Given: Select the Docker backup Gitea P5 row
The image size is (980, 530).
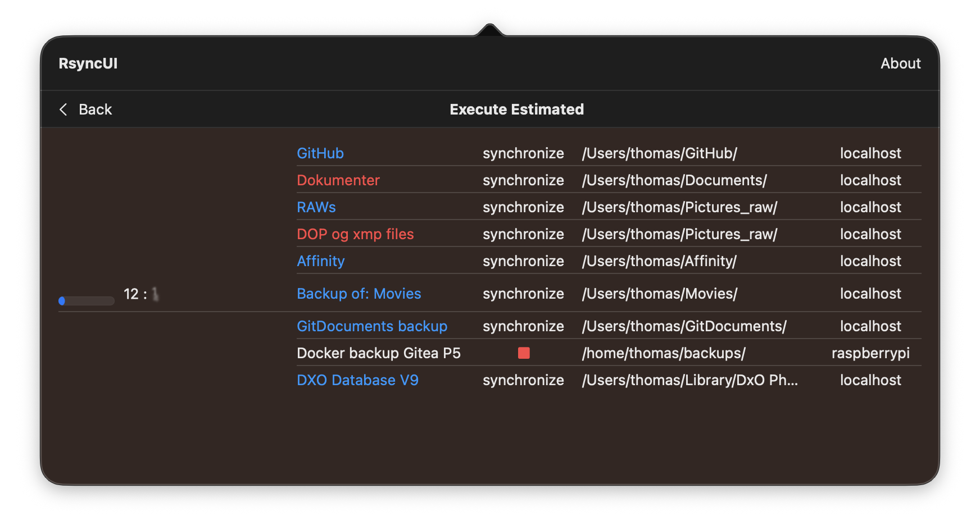Looking at the screenshot, I should point(378,353).
